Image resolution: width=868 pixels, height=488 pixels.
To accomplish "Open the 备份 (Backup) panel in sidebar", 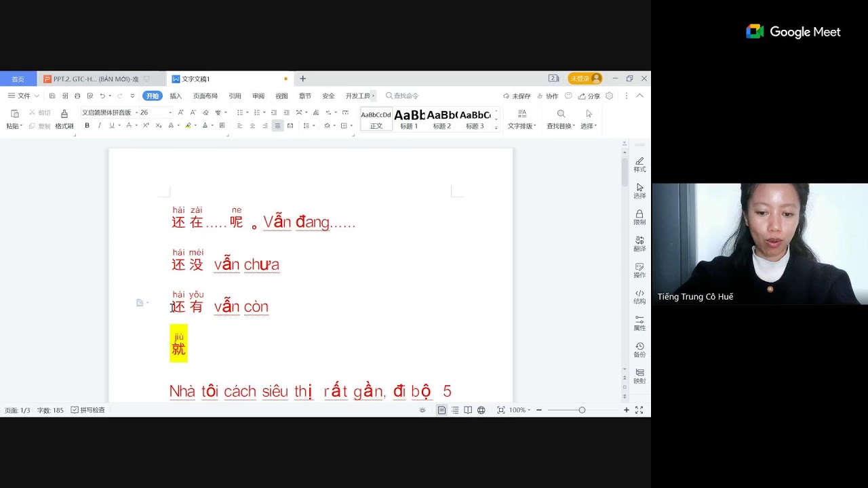I will tap(639, 350).
